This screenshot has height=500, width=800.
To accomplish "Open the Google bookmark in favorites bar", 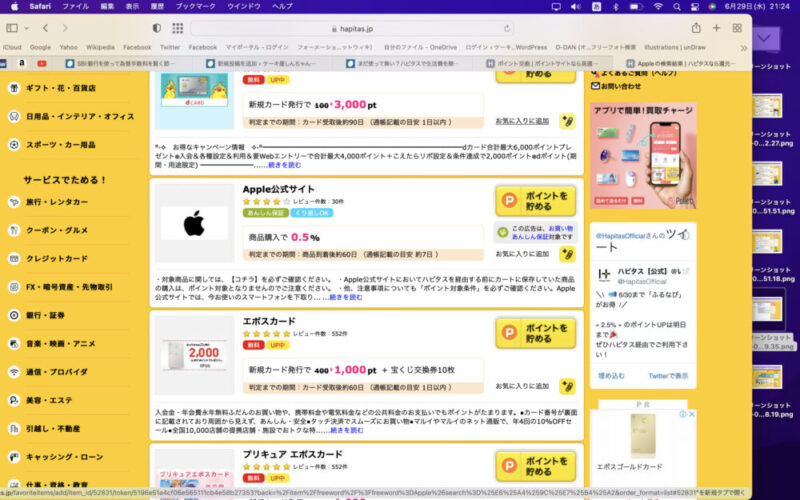I will 40,47.
